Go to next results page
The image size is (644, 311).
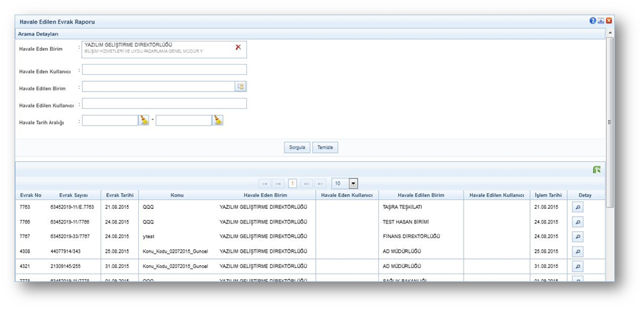307,184
